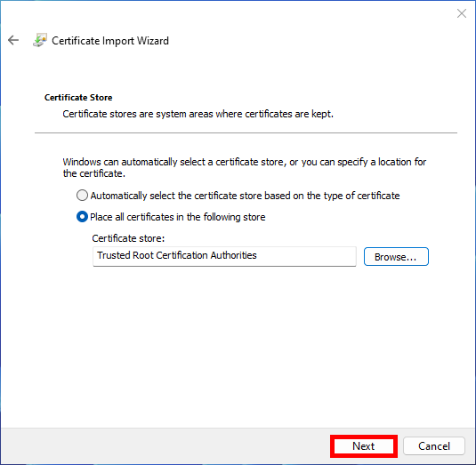Proceed with the Next button
The image size is (476, 465).
363,446
